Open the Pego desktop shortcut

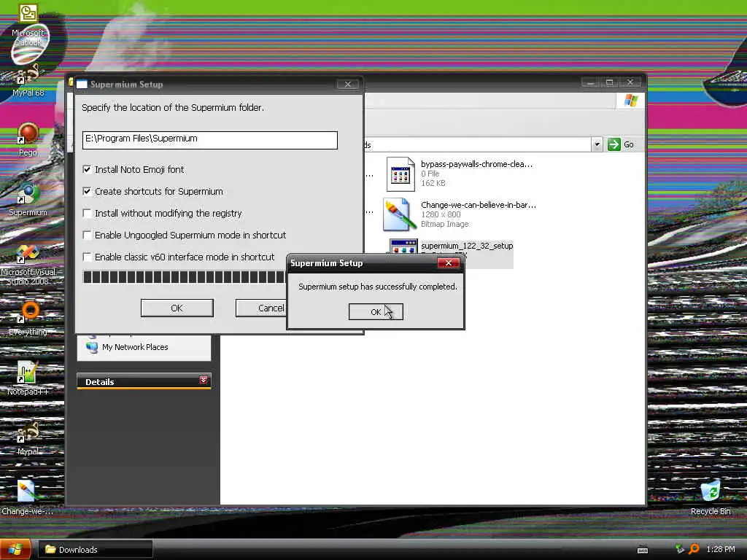point(28,140)
